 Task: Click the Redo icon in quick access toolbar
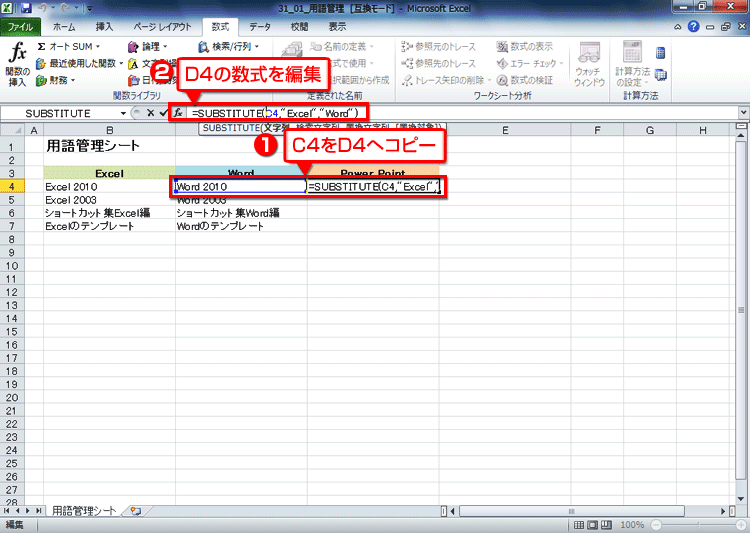(x=64, y=8)
